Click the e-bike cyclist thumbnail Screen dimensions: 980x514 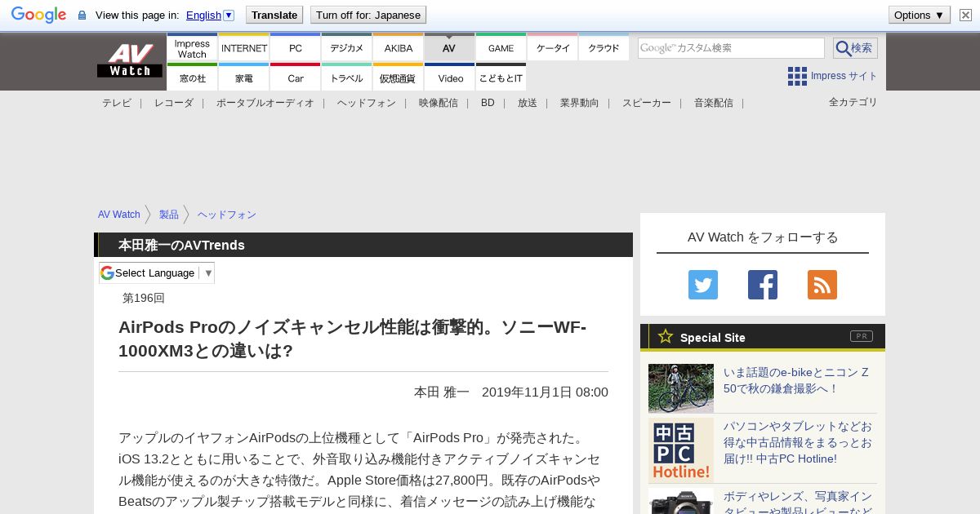click(x=681, y=388)
